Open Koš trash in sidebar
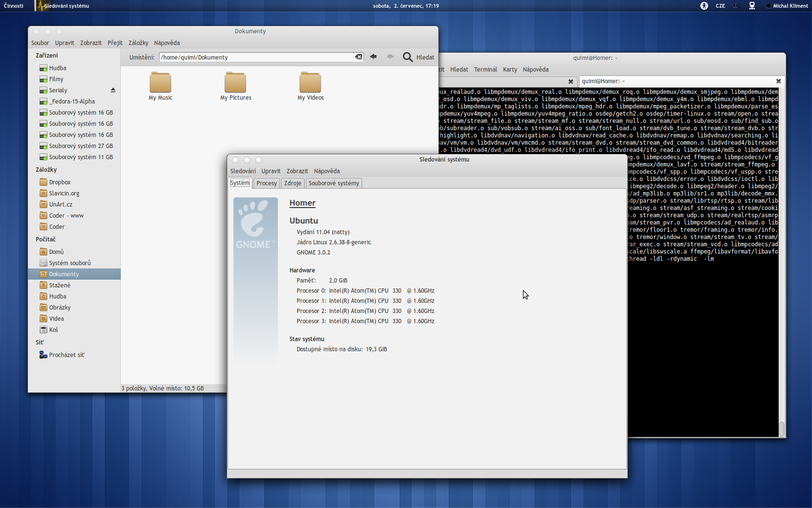 pos(53,330)
